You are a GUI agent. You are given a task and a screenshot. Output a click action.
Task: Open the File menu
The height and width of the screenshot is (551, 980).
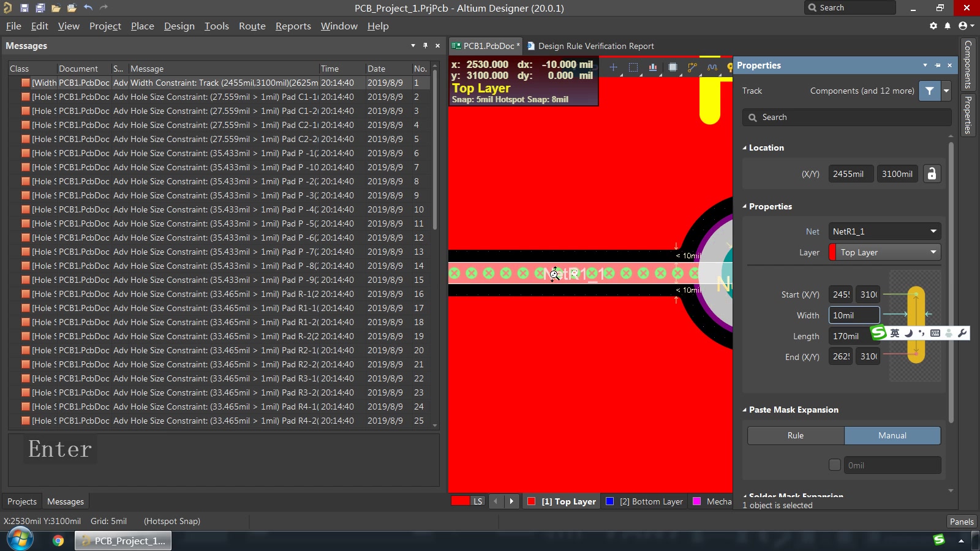pos(13,26)
